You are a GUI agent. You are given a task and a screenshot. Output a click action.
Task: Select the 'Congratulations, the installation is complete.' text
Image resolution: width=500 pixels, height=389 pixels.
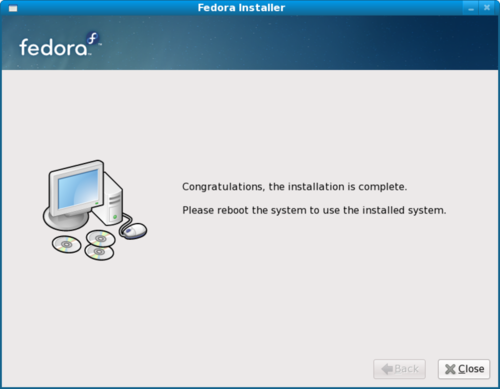295,187
